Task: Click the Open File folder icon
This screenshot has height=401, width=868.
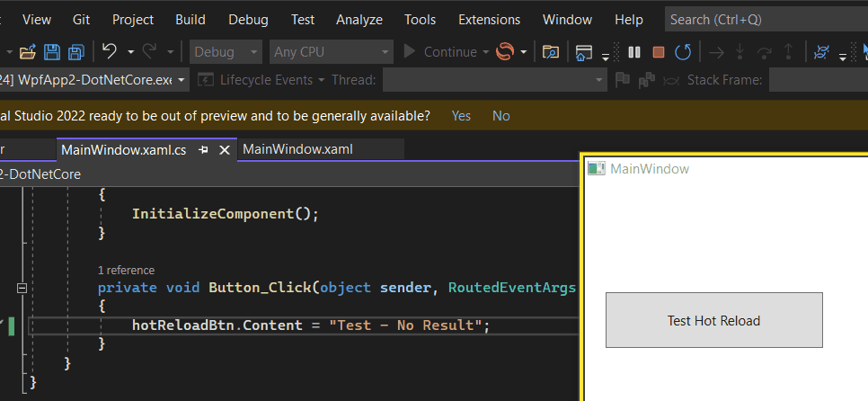Action: click(28, 53)
